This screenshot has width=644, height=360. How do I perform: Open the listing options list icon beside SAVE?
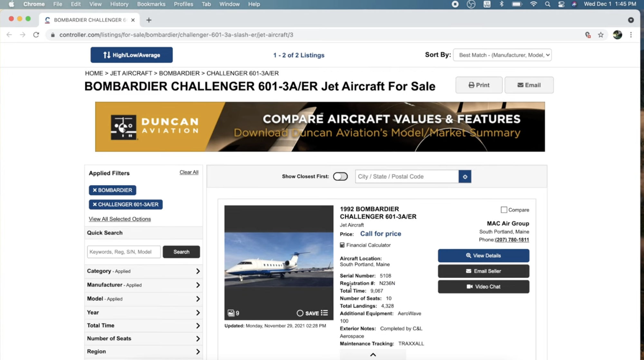324,313
